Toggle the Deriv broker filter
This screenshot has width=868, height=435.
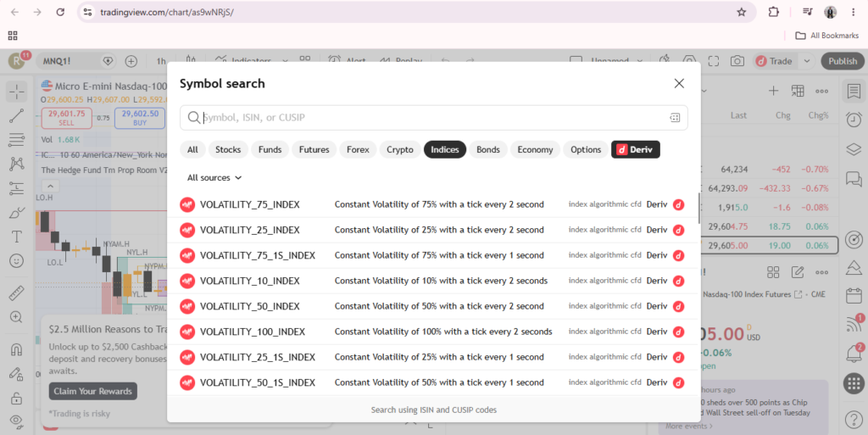pyautogui.click(x=636, y=149)
